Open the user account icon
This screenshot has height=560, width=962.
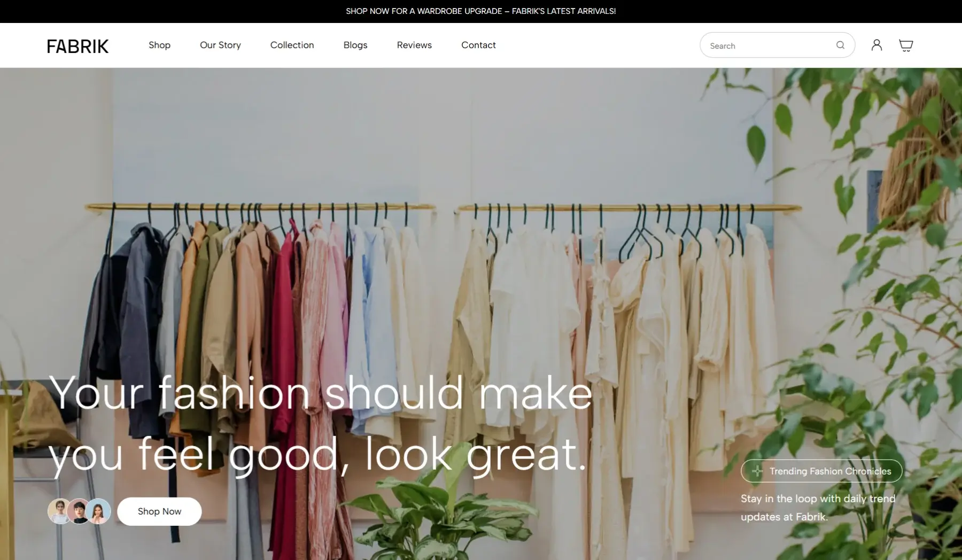click(x=876, y=45)
